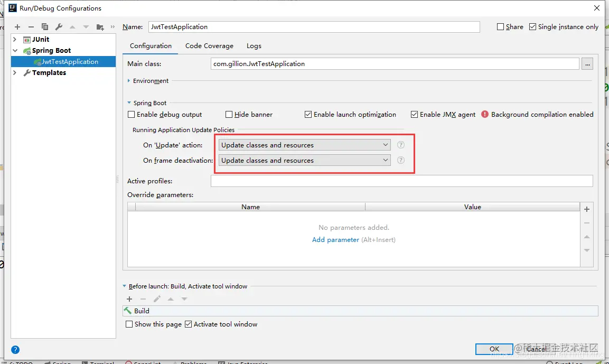The height and width of the screenshot is (364, 609).
Task: Open On 'Update' action dropdown
Action: point(304,145)
